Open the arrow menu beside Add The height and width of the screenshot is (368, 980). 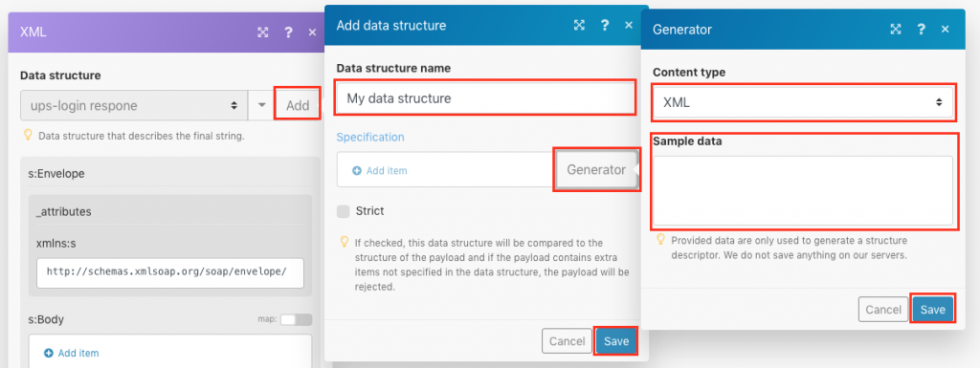[x=261, y=105]
